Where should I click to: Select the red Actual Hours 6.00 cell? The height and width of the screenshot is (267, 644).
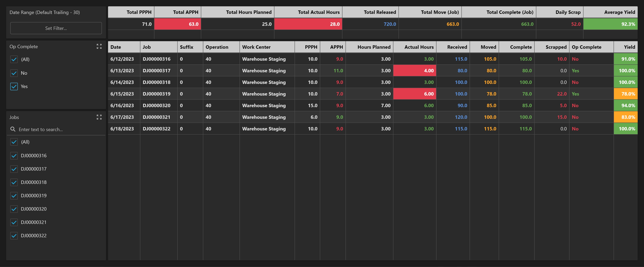(x=415, y=94)
